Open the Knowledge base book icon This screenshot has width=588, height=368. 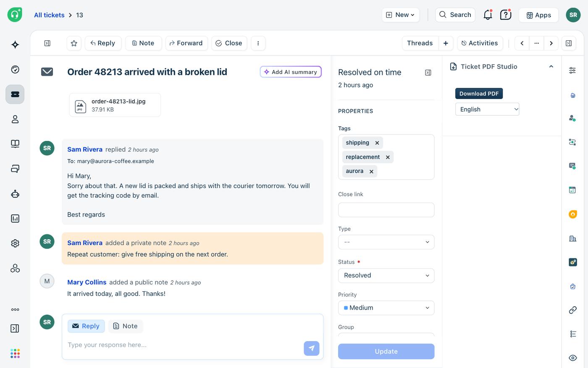tap(15, 144)
